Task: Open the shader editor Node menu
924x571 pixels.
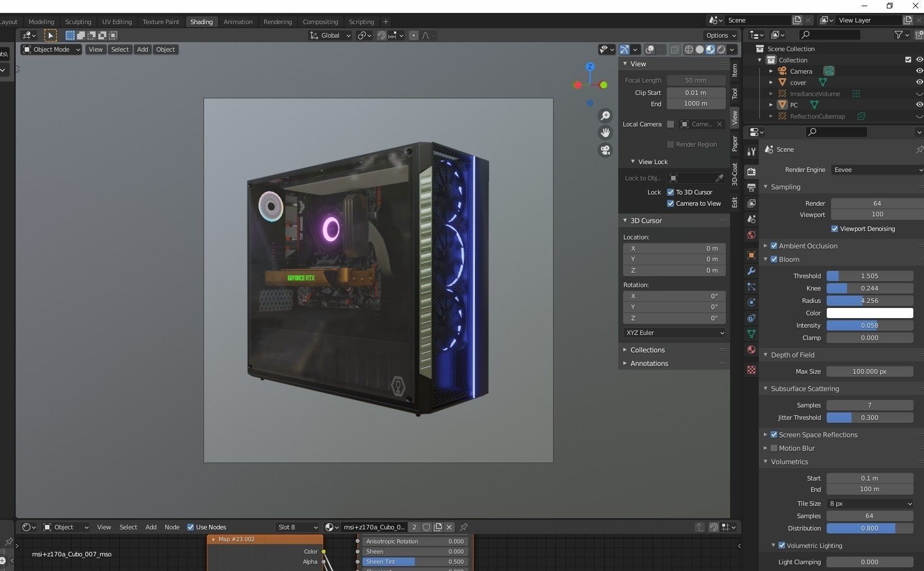Action: (x=172, y=527)
